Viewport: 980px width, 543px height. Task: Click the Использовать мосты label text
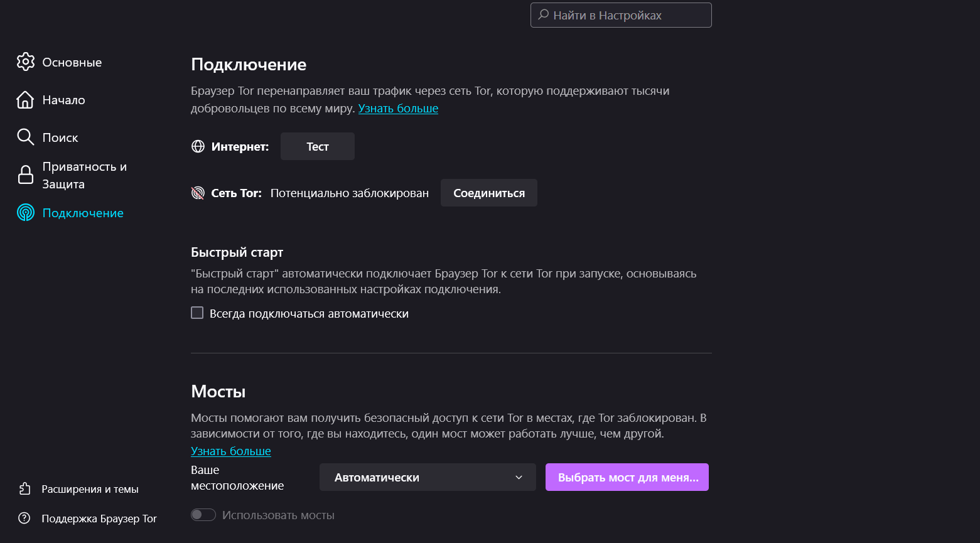pos(278,515)
